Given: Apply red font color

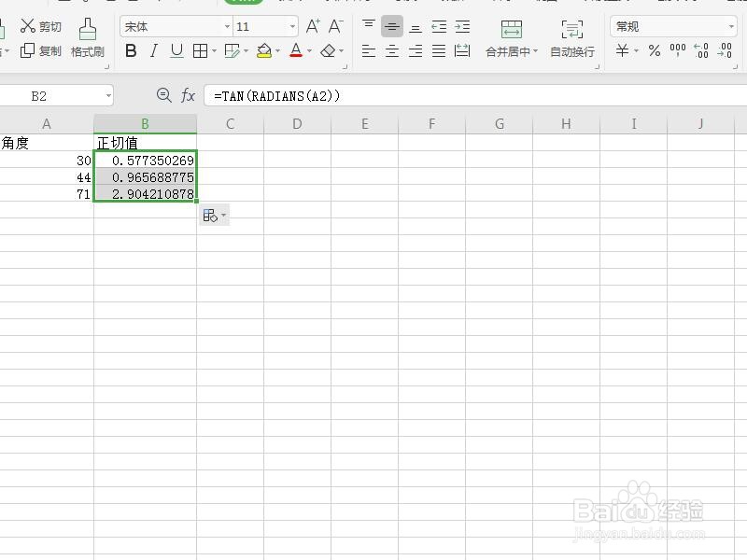Looking at the screenshot, I should click(296, 50).
